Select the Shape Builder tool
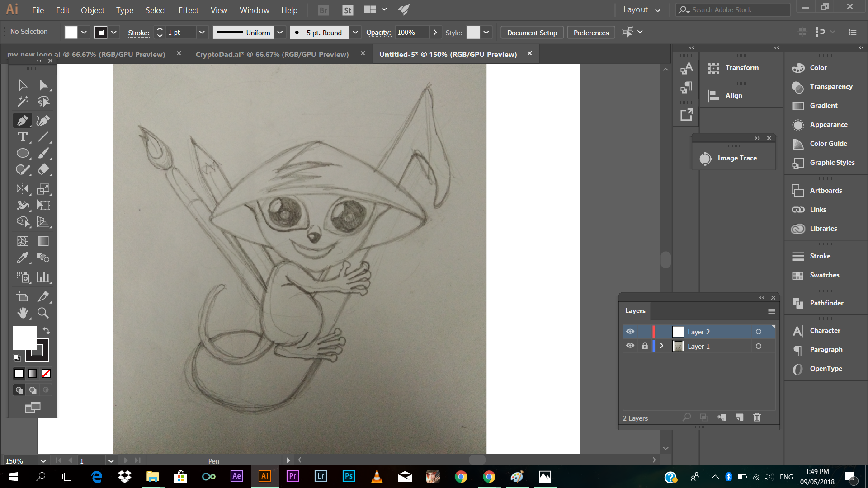868x488 pixels. [x=23, y=221]
